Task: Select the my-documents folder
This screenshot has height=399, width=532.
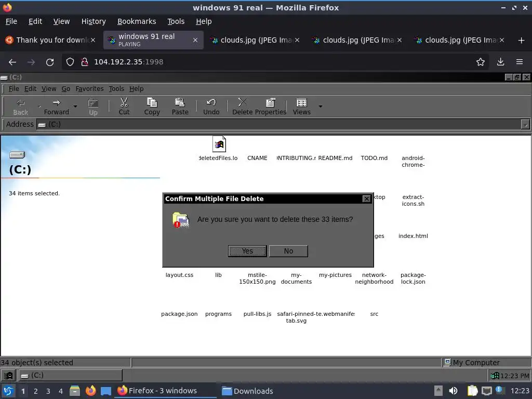Action: (x=296, y=278)
